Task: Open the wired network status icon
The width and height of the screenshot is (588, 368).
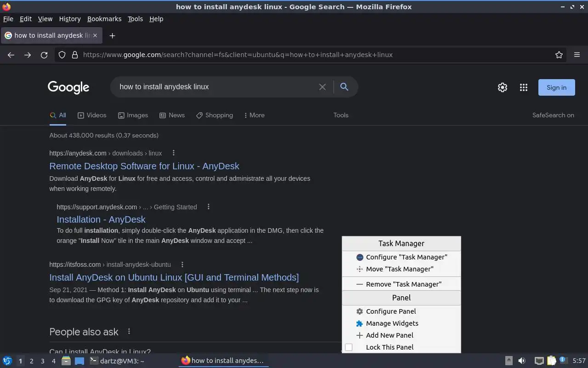Action: 539,361
